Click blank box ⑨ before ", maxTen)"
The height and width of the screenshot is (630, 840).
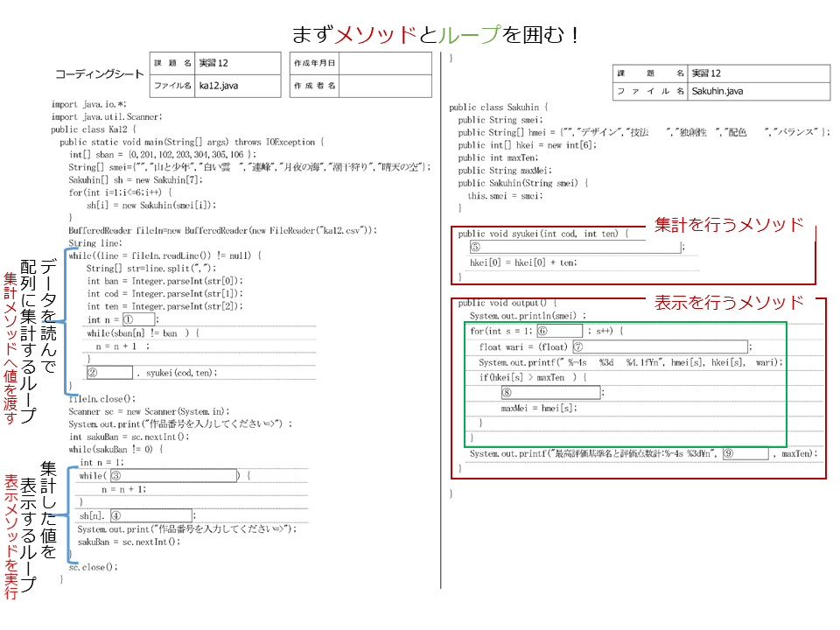pos(745,453)
